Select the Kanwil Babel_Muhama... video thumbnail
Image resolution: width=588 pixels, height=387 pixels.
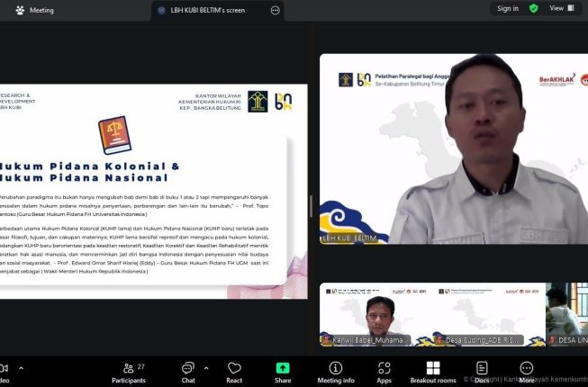366,314
